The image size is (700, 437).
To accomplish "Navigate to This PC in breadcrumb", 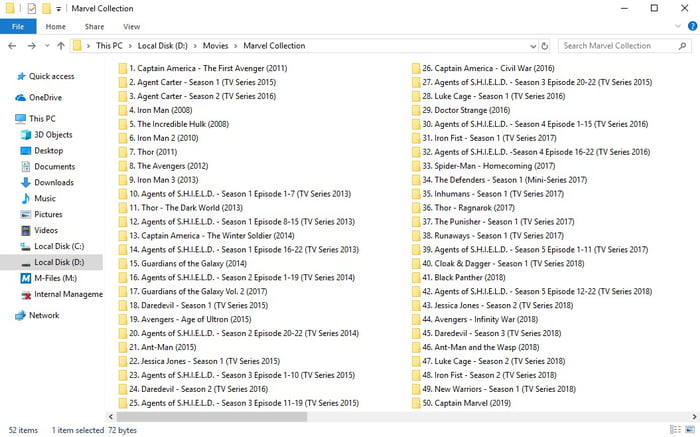I will (x=109, y=46).
